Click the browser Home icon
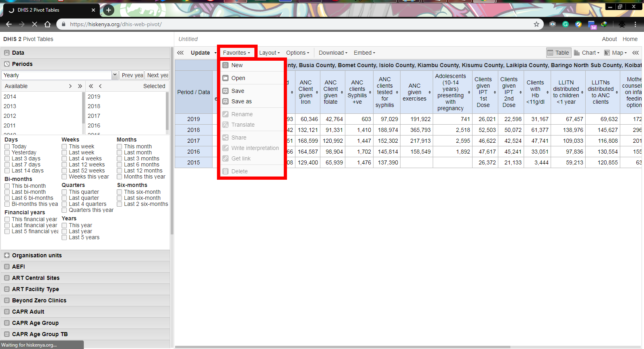 coord(47,24)
